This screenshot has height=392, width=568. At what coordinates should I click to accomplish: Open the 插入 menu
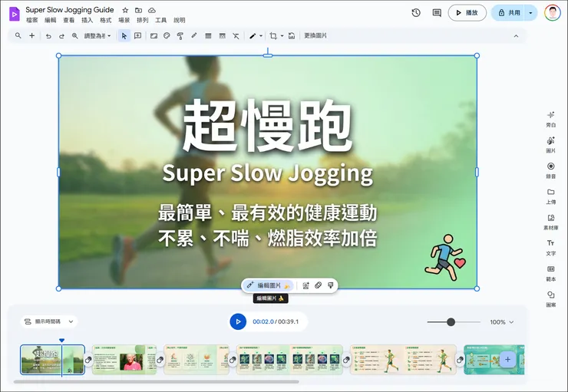click(87, 20)
